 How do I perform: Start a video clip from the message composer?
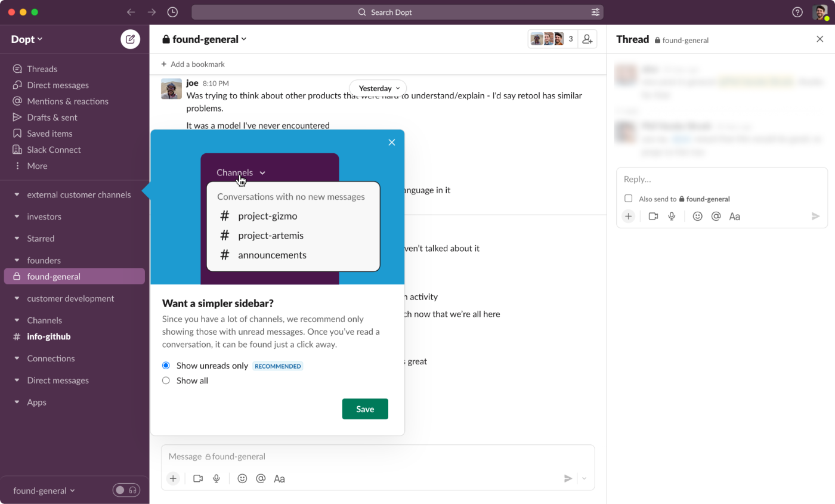coord(198,478)
